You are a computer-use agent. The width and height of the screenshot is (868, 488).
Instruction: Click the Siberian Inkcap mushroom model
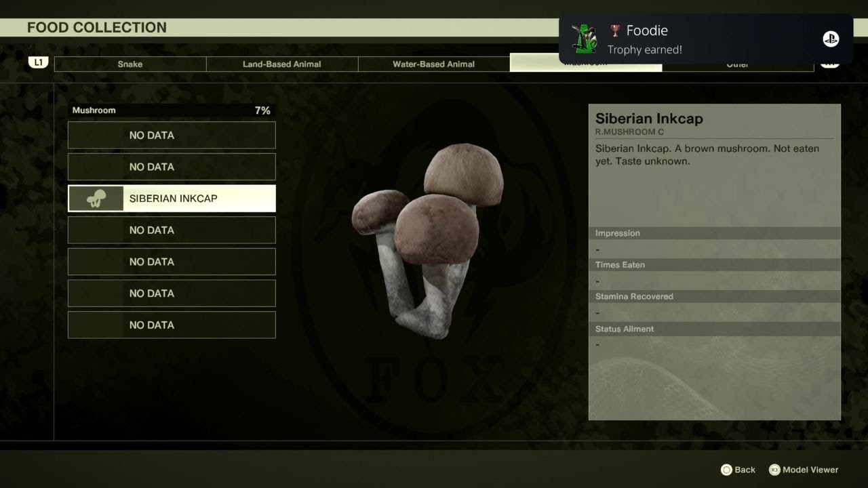[427, 241]
